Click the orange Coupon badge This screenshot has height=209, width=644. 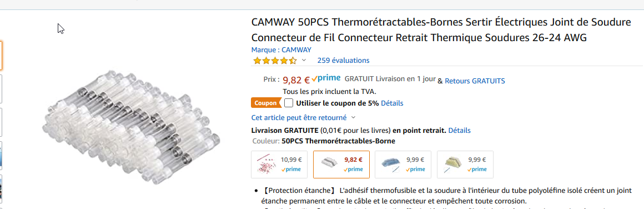tap(266, 103)
